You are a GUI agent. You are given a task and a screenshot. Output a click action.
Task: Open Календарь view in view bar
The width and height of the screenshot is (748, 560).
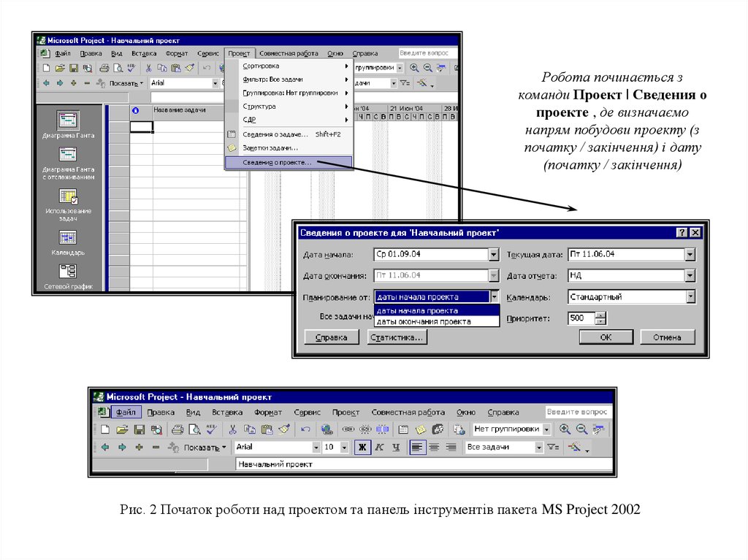[68, 243]
